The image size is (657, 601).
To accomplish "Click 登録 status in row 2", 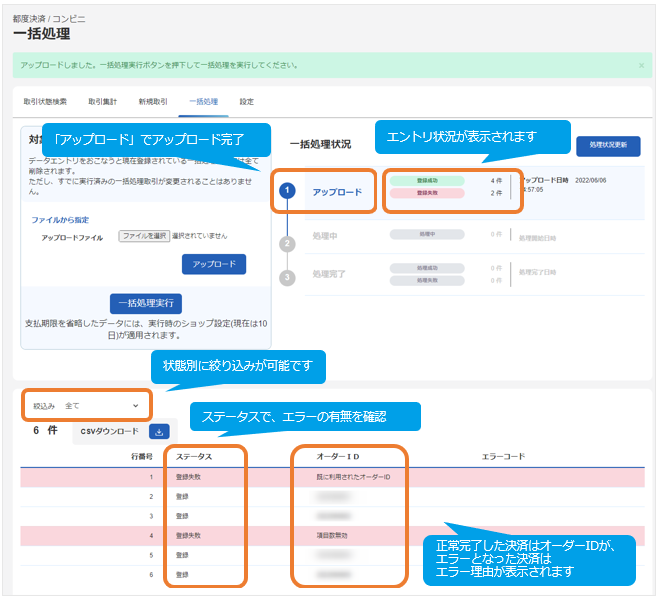I will click(x=182, y=497).
